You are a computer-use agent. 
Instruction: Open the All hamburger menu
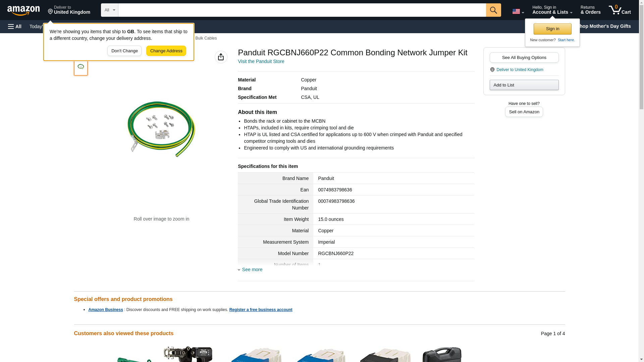tap(15, 26)
